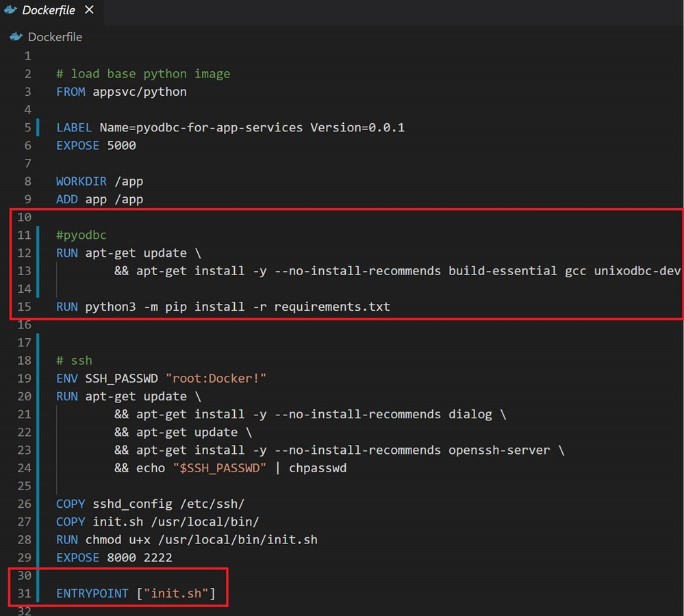Viewport: 684px width, 616px height.
Task: Click line number 1 in the gutter
Action: (27, 56)
